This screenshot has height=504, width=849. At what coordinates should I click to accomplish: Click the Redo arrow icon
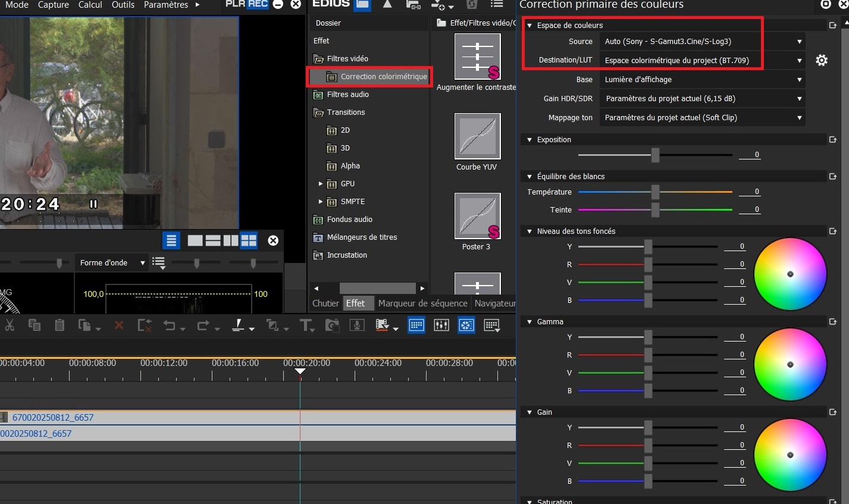click(x=203, y=325)
